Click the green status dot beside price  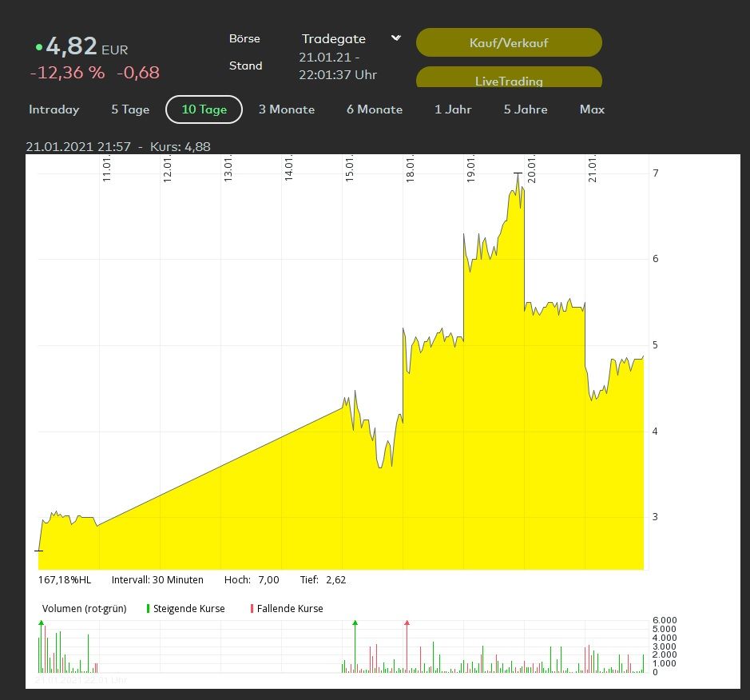(x=39, y=47)
